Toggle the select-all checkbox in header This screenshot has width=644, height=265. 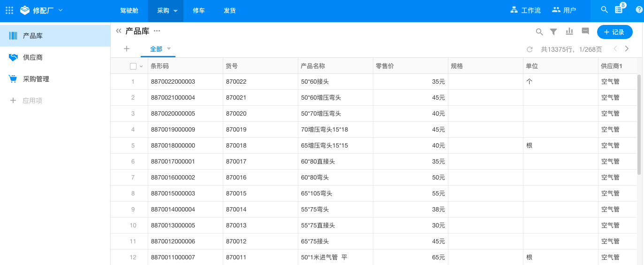133,66
